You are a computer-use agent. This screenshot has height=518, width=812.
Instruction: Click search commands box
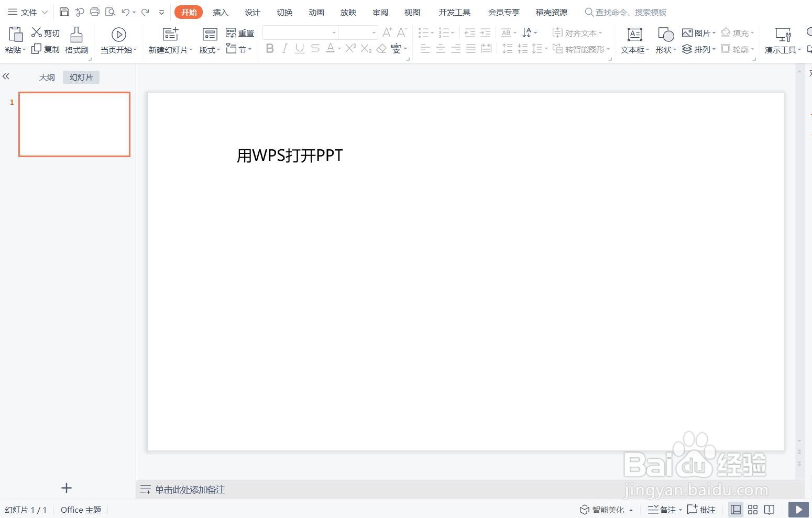click(626, 12)
